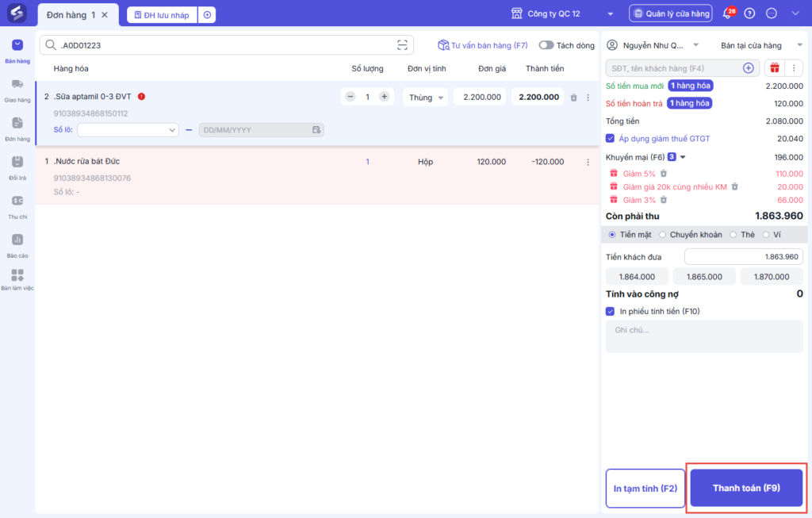The width and height of the screenshot is (812, 518).
Task: Open the Thu chi sidebar section
Action: pyautogui.click(x=17, y=207)
